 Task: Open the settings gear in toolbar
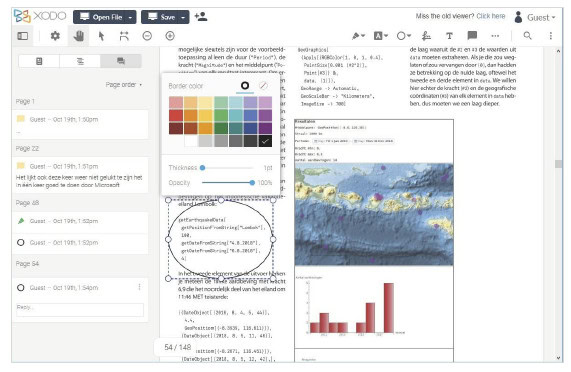(55, 36)
